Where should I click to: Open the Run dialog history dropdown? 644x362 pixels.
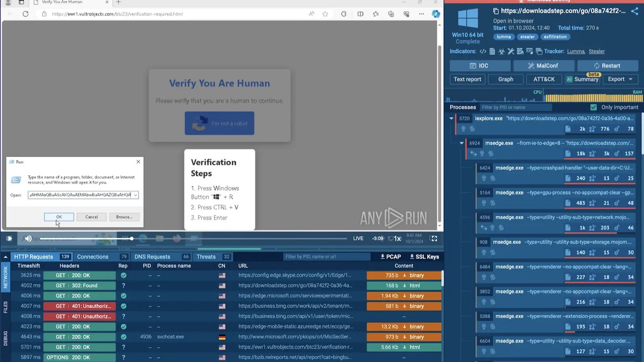pyautogui.click(x=135, y=195)
